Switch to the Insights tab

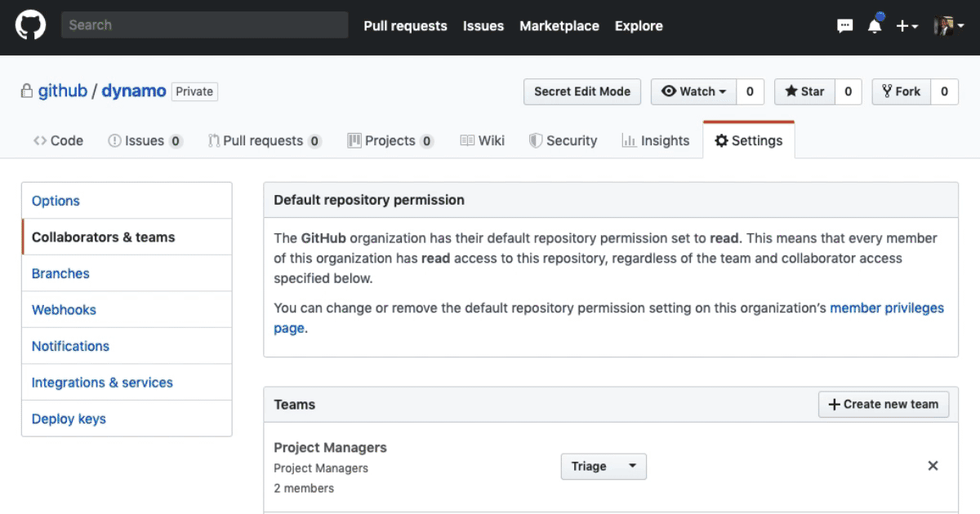tap(656, 140)
